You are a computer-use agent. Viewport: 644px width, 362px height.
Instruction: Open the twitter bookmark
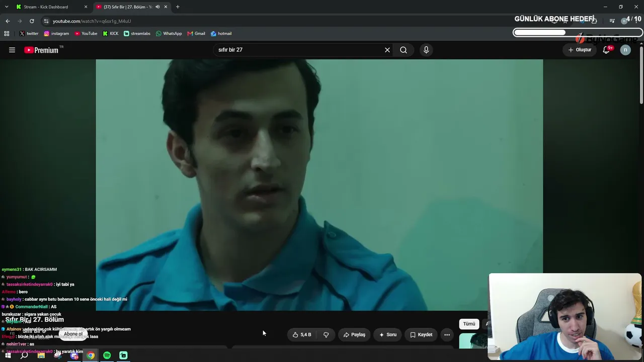(x=29, y=34)
